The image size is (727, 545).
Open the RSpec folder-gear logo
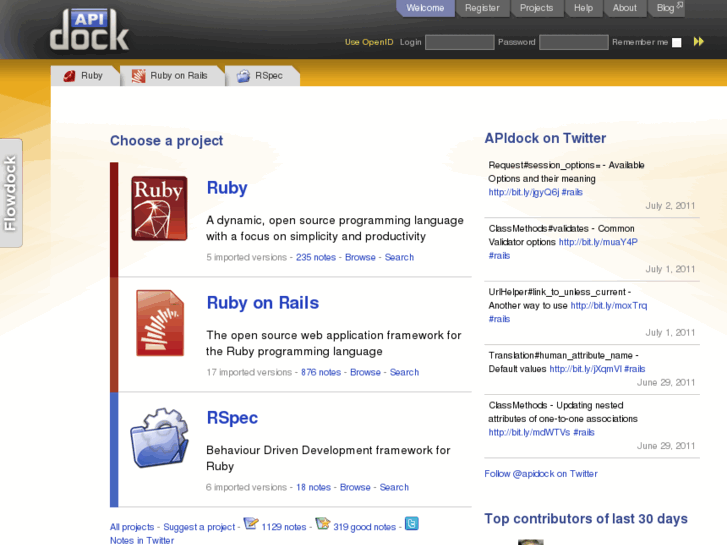pos(159,438)
